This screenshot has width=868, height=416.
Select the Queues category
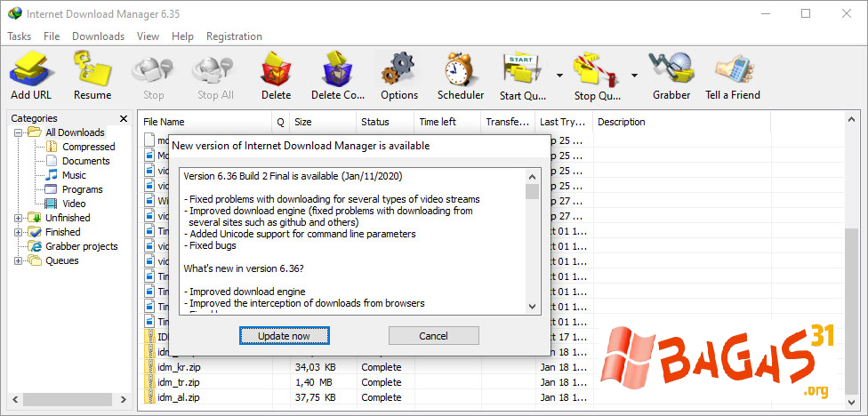coord(62,260)
